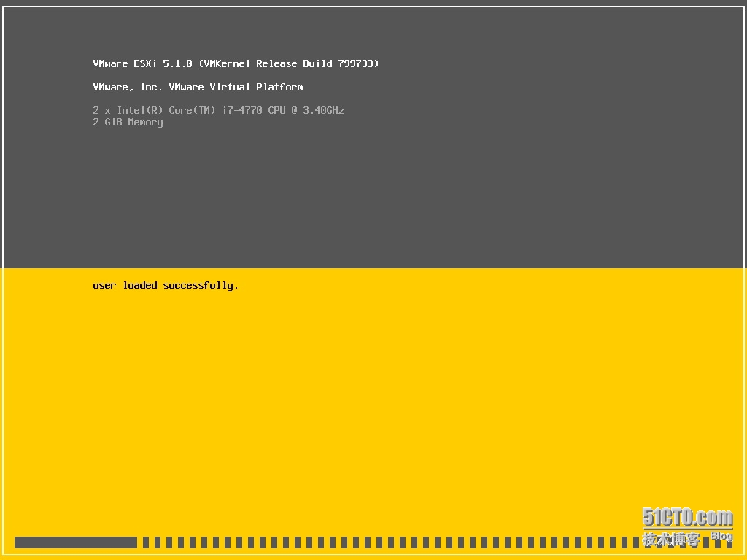747x560 pixels.
Task: Click the 'user loaded successfully.' status message
Action: tap(166, 286)
